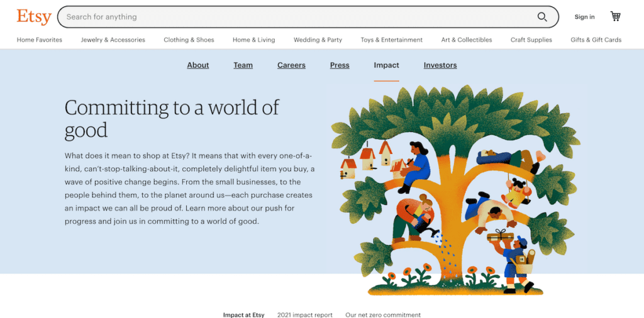644x318 pixels.
Task: Open Jewelry & Accessories category
Action: coord(113,40)
